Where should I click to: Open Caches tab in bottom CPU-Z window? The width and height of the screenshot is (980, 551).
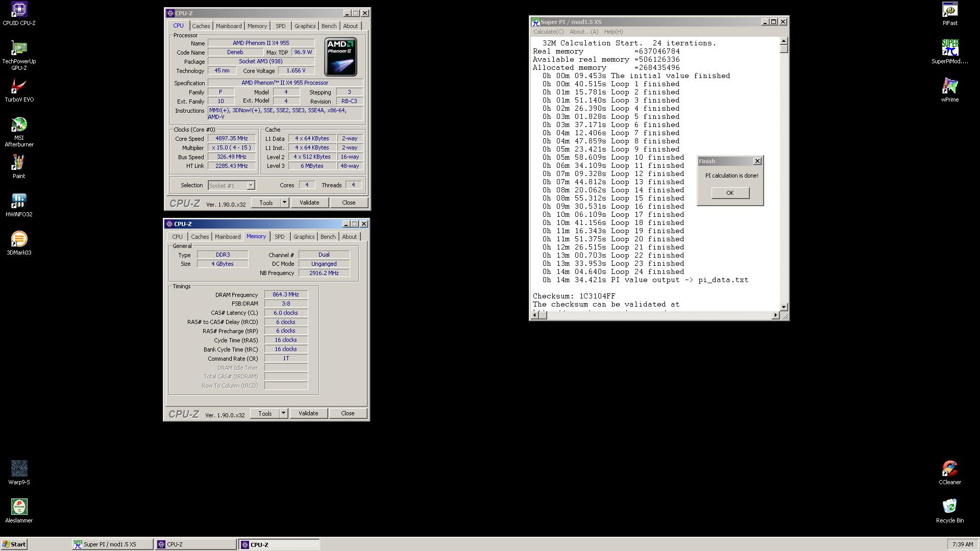tap(200, 237)
